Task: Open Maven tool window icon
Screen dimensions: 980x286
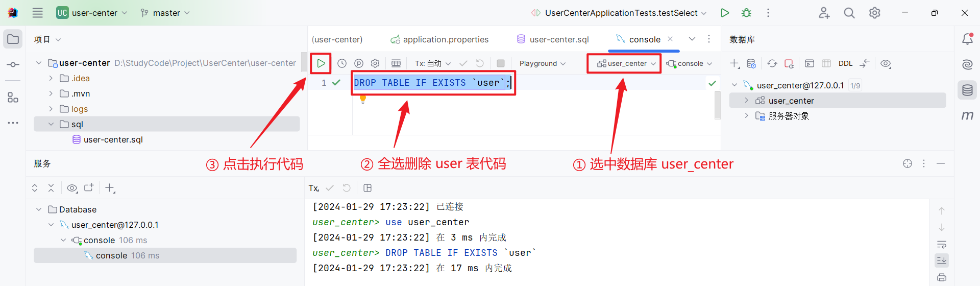Action: [x=967, y=116]
